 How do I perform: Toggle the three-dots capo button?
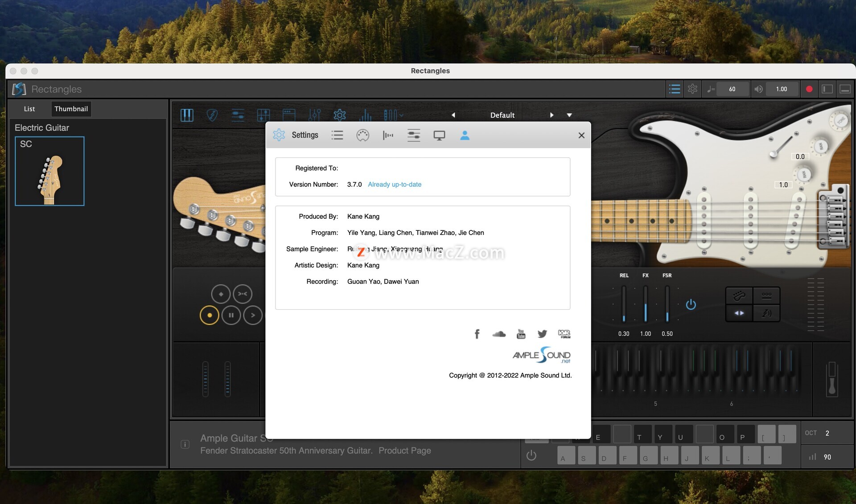click(766, 295)
